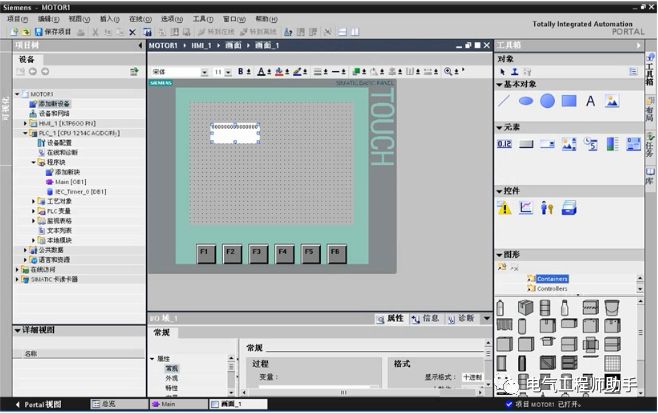Open the Edit menu
The image size is (658, 413).
[49, 19]
